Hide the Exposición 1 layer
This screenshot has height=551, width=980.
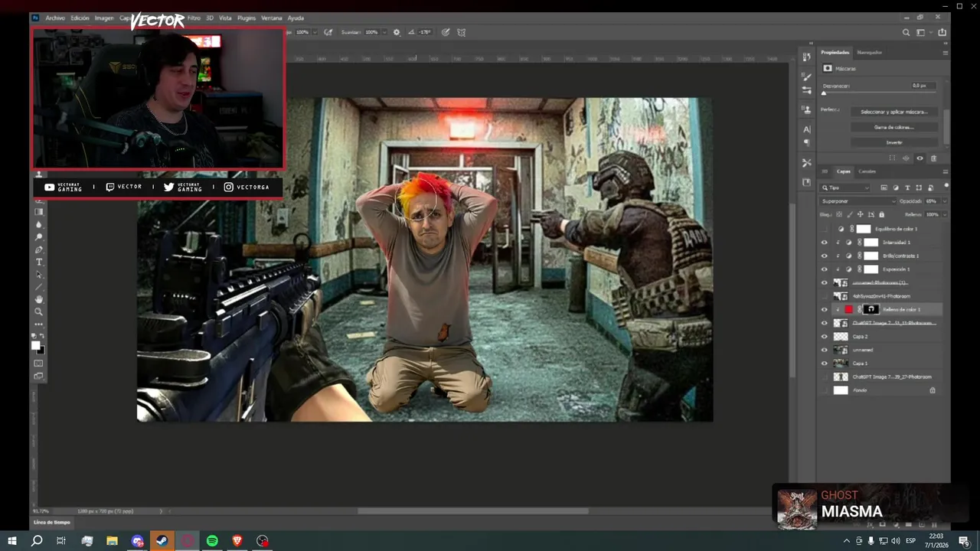(x=825, y=269)
